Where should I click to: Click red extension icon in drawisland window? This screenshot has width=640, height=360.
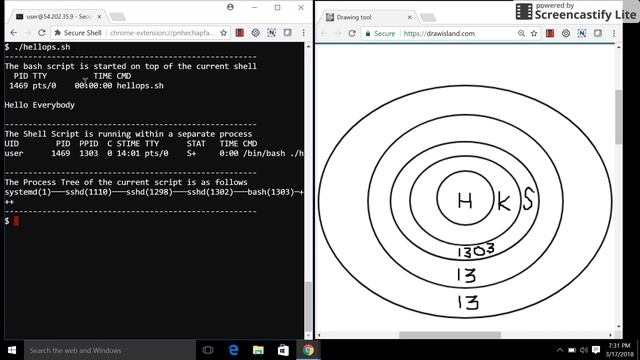(550, 33)
